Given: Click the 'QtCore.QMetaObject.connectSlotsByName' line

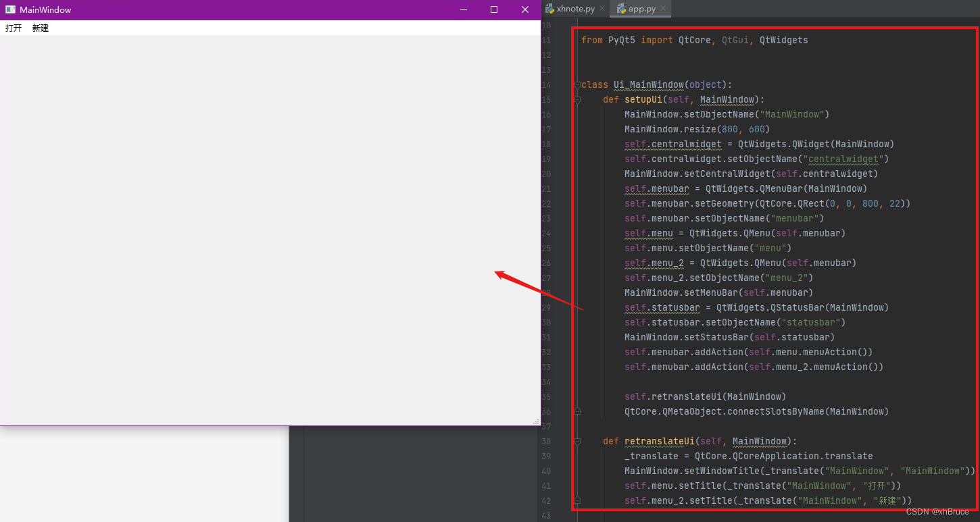Looking at the screenshot, I should pyautogui.click(x=757, y=411).
